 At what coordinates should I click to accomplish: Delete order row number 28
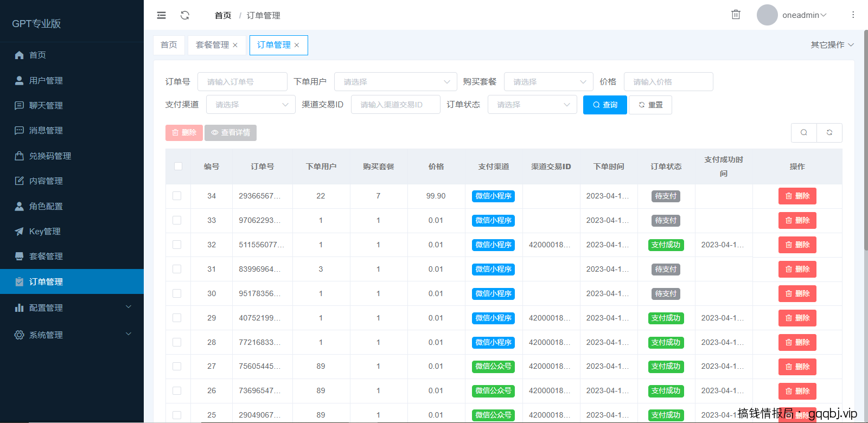[797, 342]
